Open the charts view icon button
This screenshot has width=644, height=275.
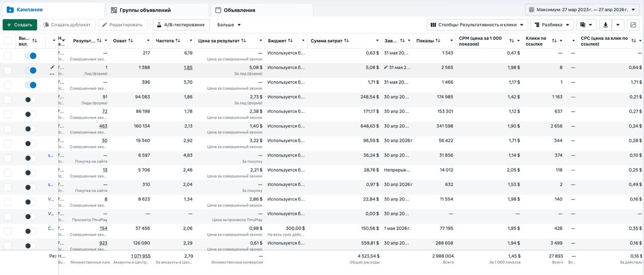pos(633,25)
